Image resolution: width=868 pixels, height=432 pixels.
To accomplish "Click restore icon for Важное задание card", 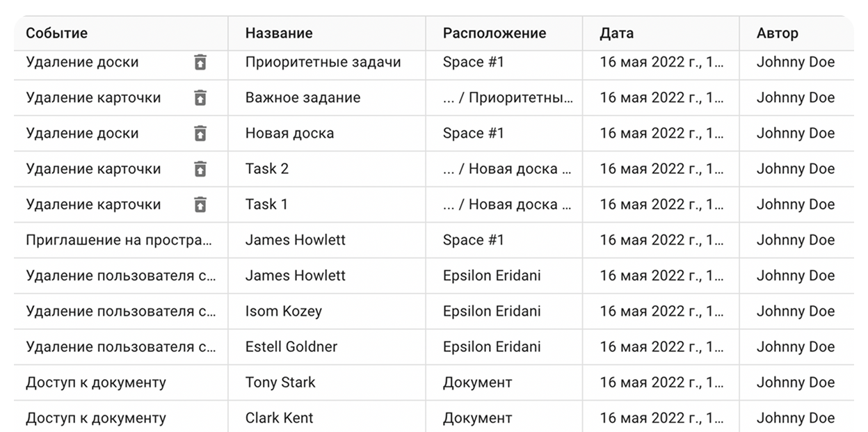I will 200,97.
